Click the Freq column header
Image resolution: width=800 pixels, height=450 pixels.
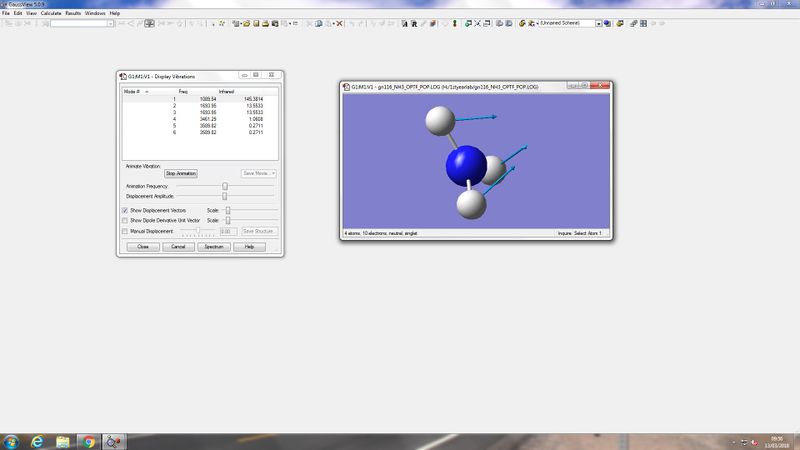(183, 92)
